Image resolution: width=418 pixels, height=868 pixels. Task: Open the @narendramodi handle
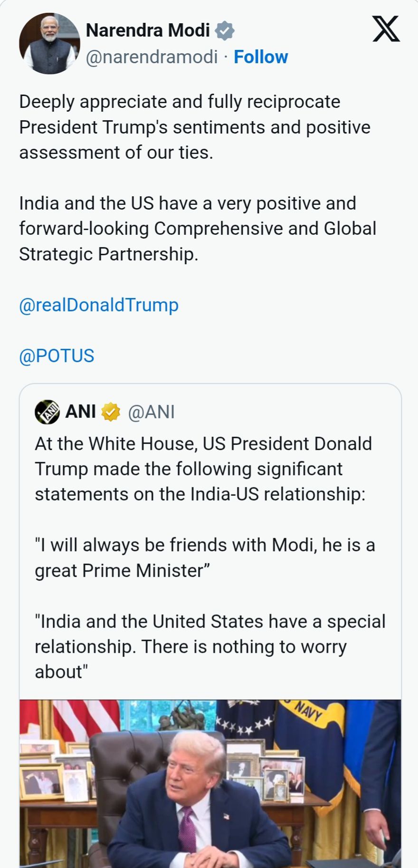(152, 57)
